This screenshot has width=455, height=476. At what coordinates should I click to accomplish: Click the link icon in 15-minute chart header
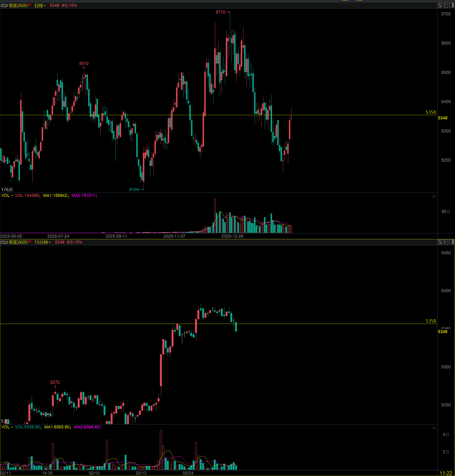tap(4, 242)
